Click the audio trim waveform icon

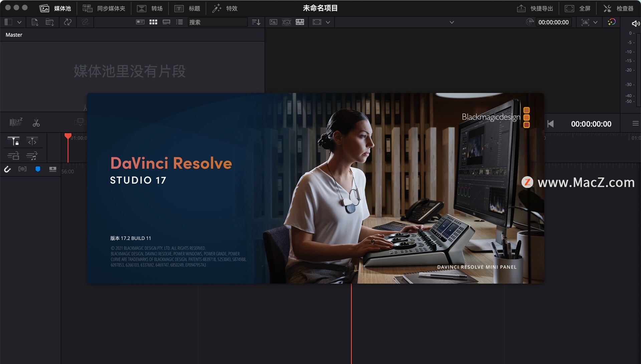point(22,169)
